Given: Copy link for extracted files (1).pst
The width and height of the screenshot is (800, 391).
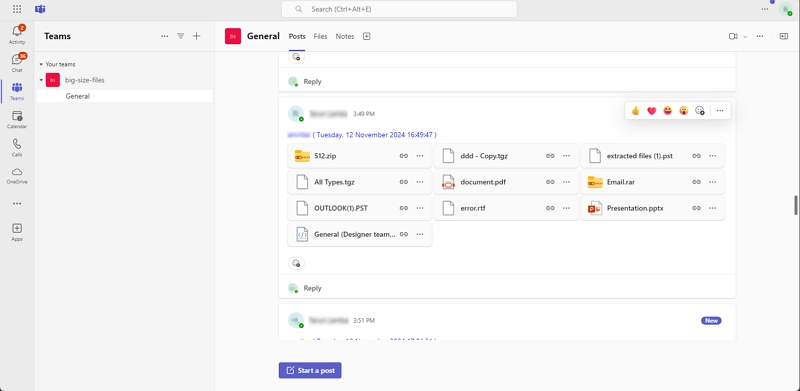Looking at the screenshot, I should point(696,156).
